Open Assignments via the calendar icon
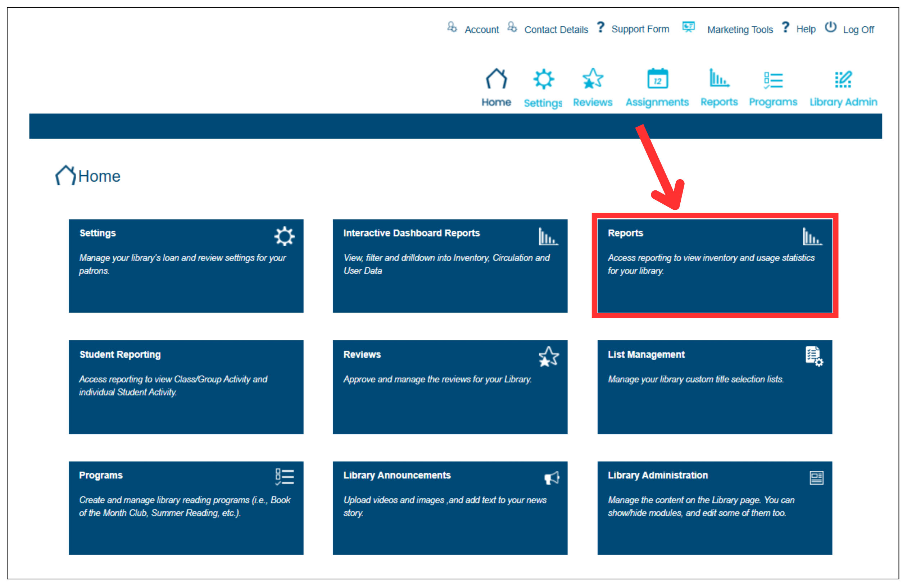 (657, 79)
